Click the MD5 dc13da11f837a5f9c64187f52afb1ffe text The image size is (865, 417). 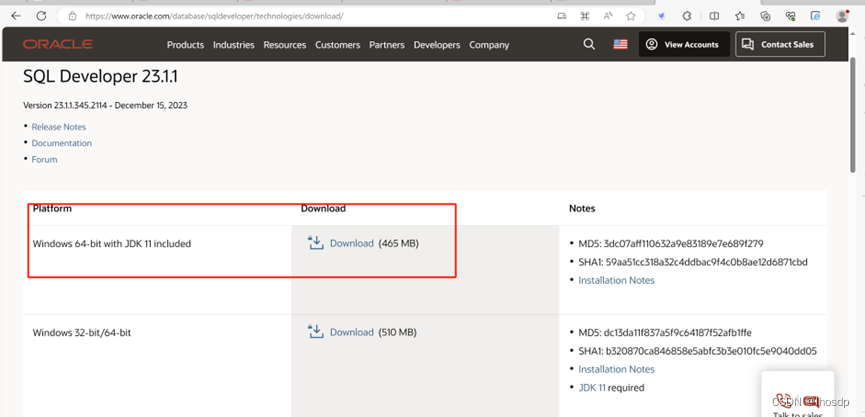point(665,333)
